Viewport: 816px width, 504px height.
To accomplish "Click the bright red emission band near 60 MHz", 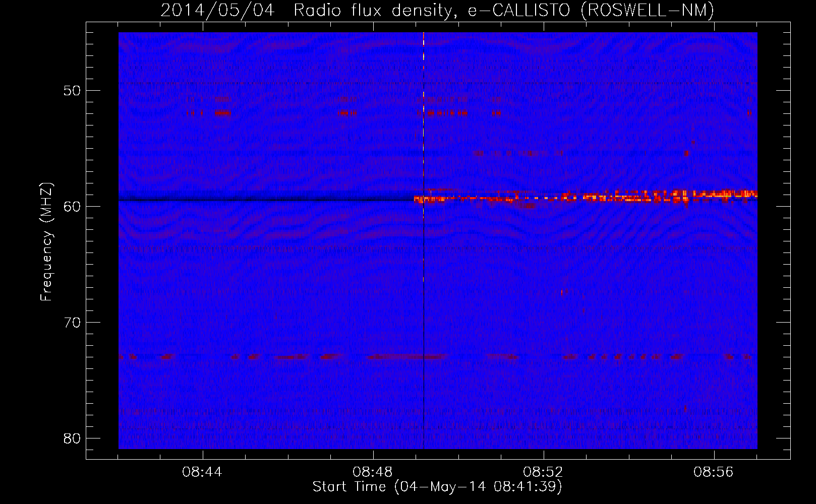I will pos(585,197).
